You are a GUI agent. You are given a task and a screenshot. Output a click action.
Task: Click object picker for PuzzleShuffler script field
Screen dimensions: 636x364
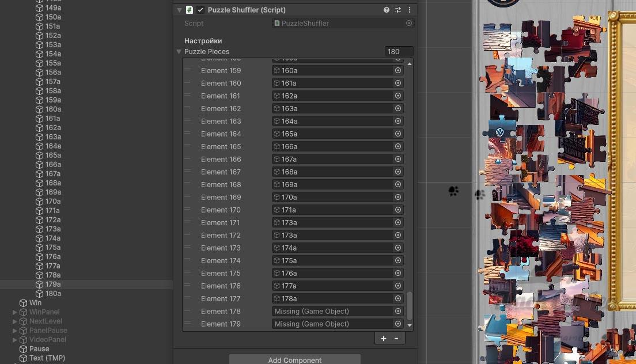[409, 23]
